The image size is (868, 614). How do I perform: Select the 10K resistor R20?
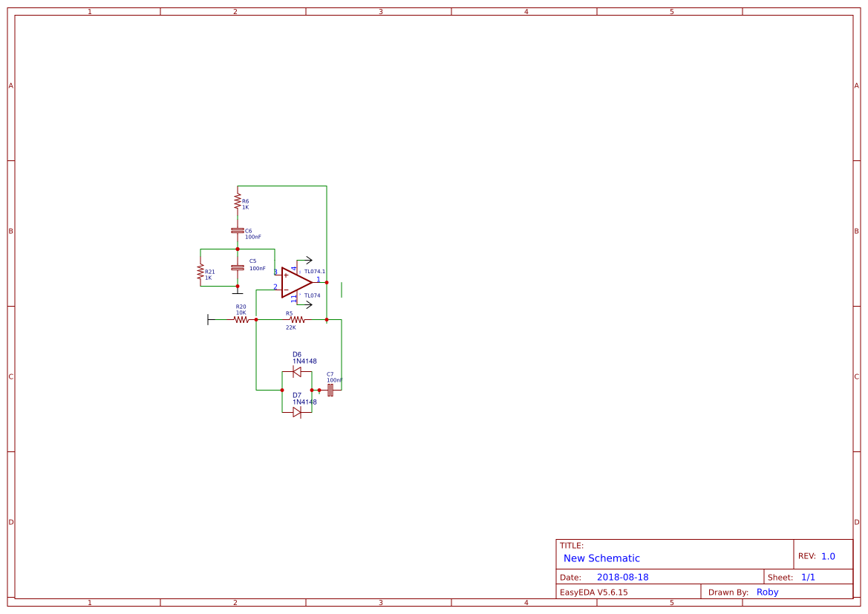point(241,320)
